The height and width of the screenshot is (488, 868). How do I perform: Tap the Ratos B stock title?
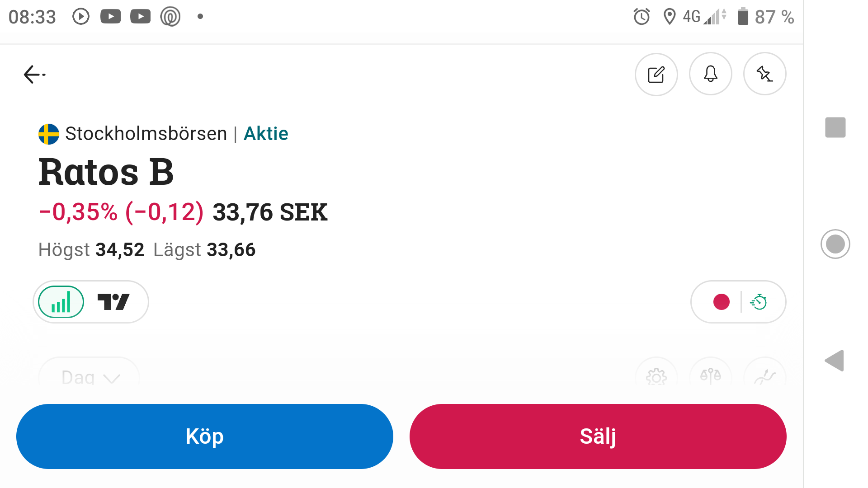pos(106,172)
